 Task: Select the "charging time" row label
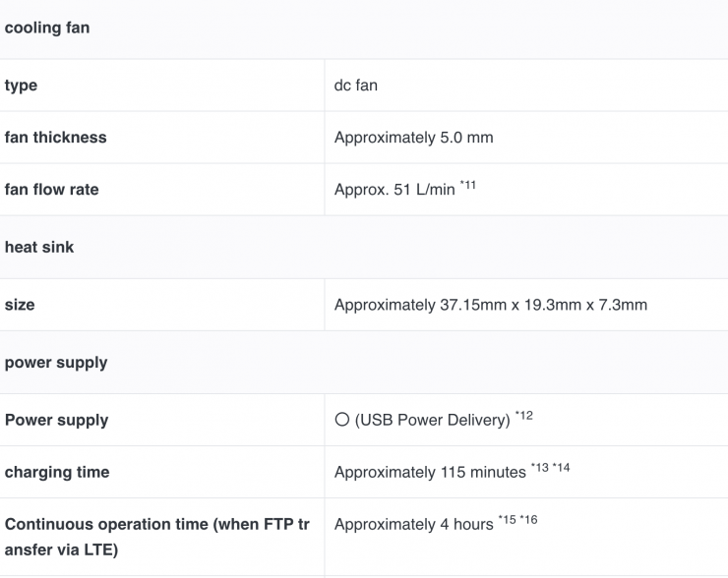coord(57,472)
